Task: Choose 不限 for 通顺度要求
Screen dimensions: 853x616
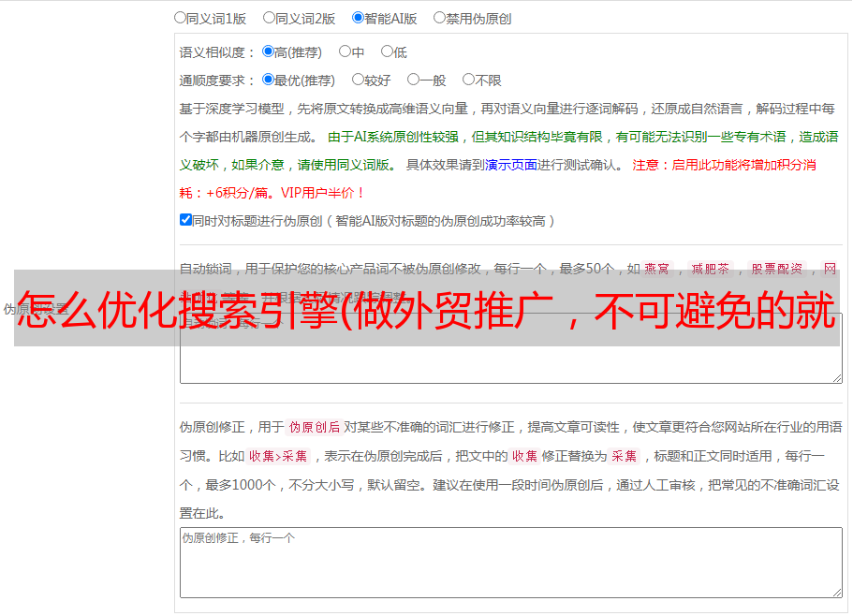Action: pos(468,80)
